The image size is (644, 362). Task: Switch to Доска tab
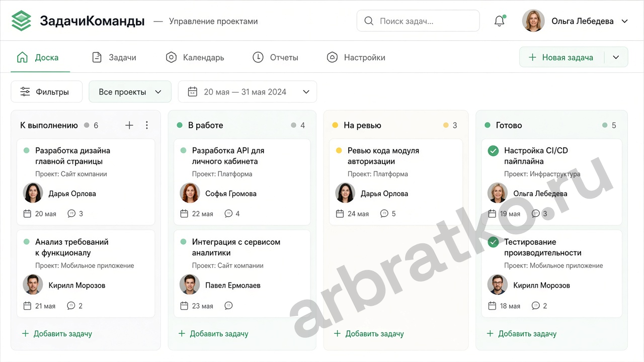[38, 57]
